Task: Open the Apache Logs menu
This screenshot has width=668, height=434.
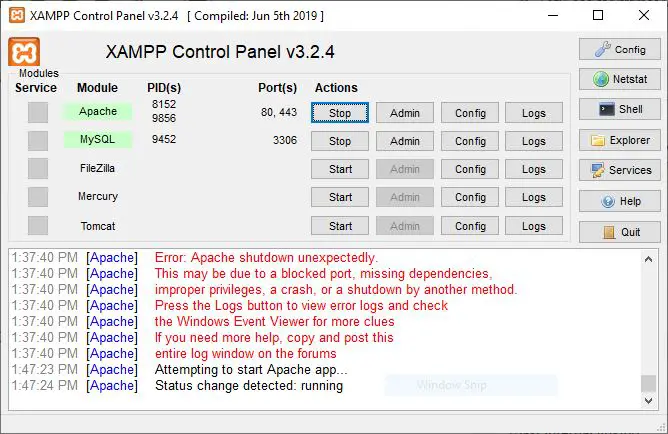Action: [534, 113]
